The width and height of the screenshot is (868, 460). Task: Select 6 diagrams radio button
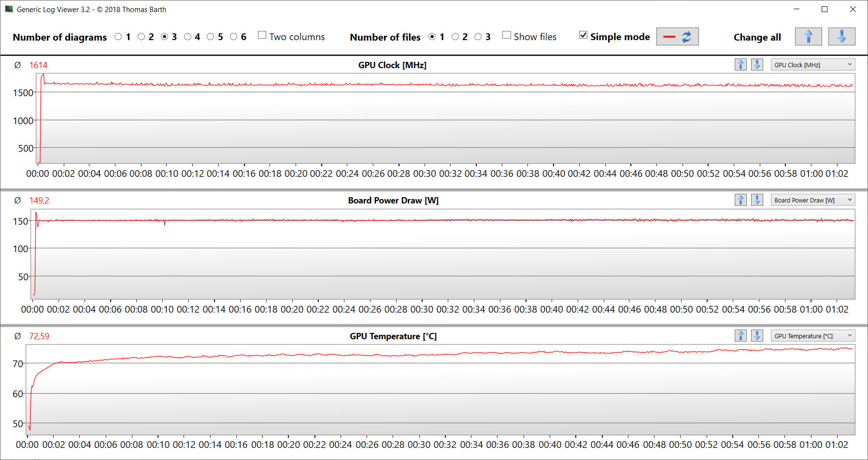tap(234, 37)
